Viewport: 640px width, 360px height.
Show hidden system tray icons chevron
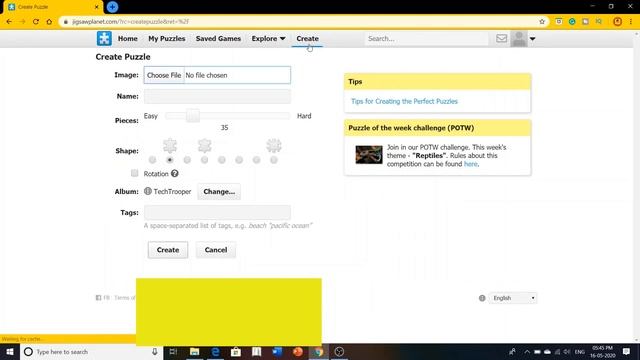click(x=527, y=352)
